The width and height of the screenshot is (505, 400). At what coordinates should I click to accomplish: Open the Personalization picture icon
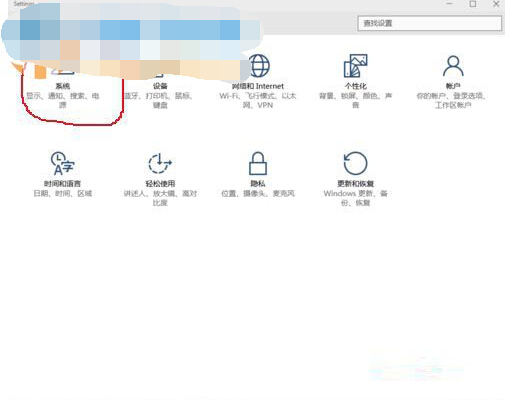pyautogui.click(x=355, y=66)
